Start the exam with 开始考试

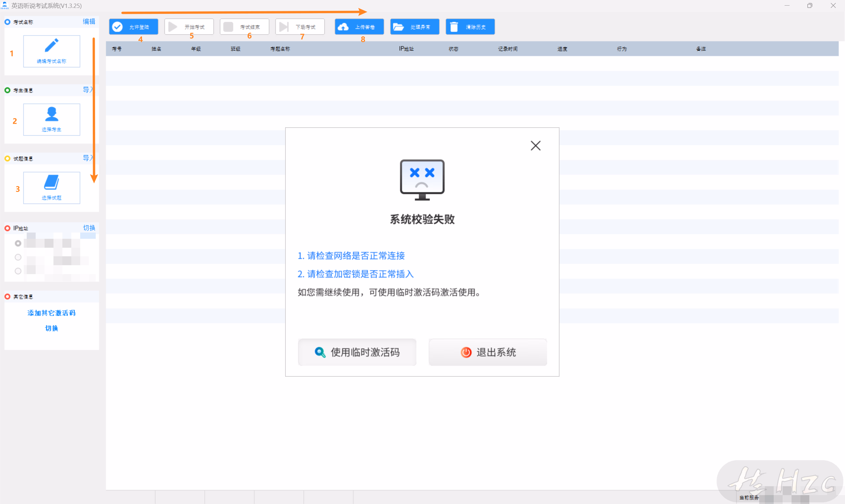[189, 27]
